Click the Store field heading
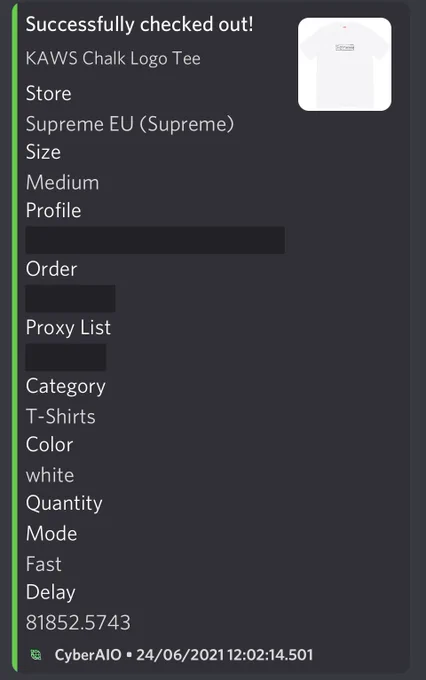 [49, 93]
